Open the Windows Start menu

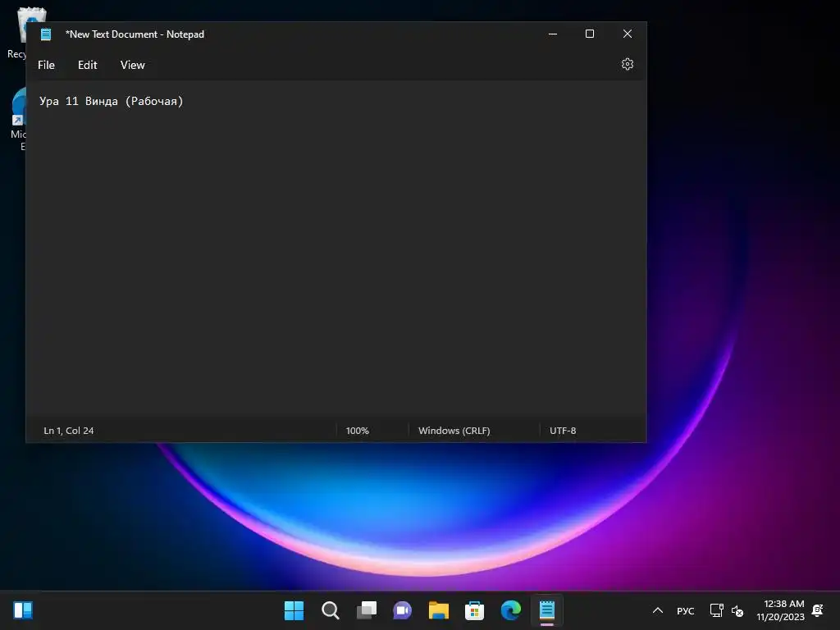[x=294, y=610]
